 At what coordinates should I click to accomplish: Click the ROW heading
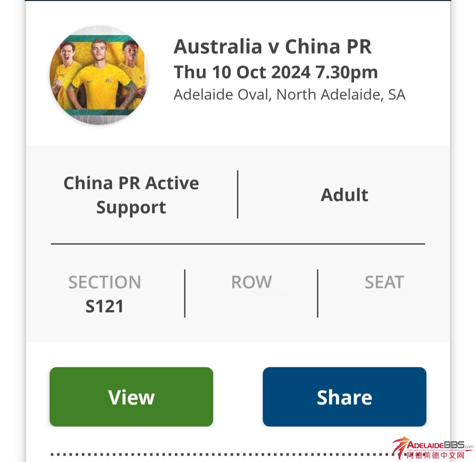[251, 282]
